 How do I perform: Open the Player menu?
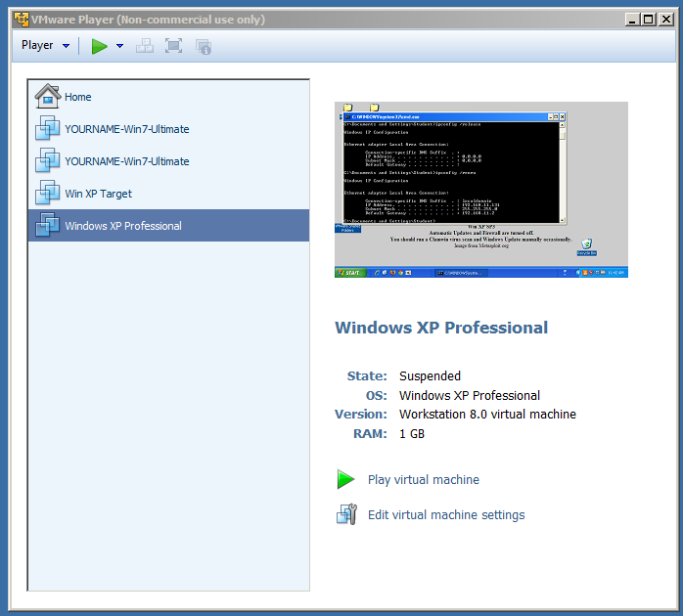45,45
